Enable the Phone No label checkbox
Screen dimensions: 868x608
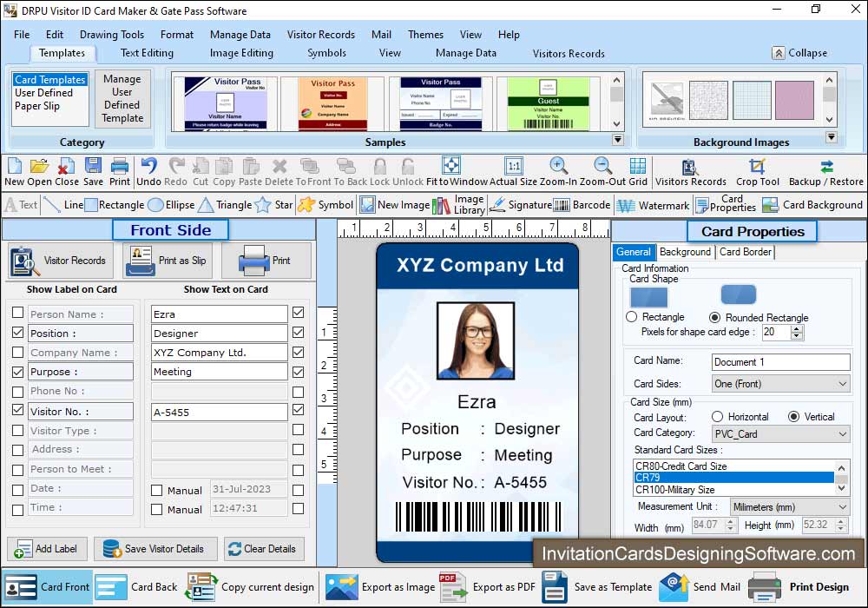pos(17,392)
